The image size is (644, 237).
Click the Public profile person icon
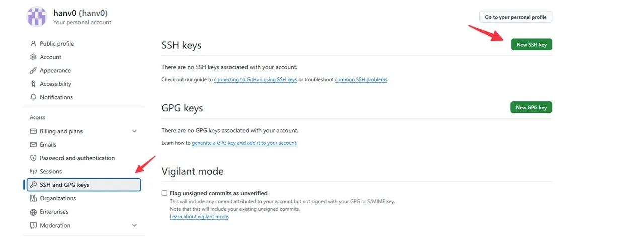click(33, 44)
